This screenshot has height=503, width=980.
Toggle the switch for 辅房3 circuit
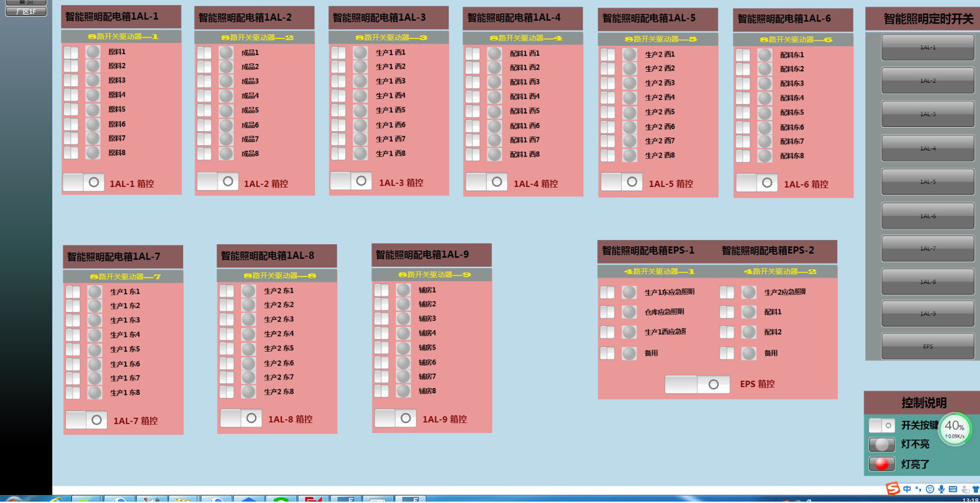[382, 319]
